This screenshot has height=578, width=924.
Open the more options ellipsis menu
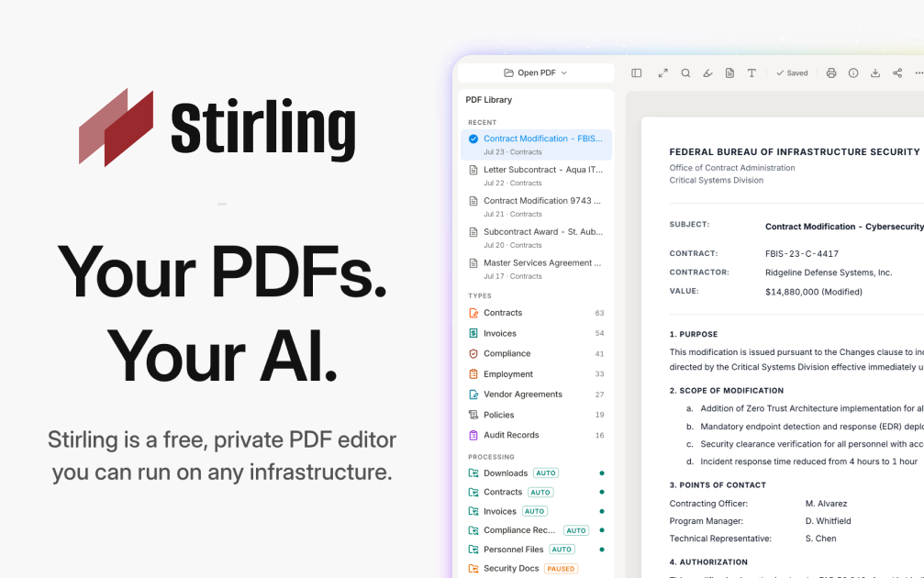click(918, 73)
